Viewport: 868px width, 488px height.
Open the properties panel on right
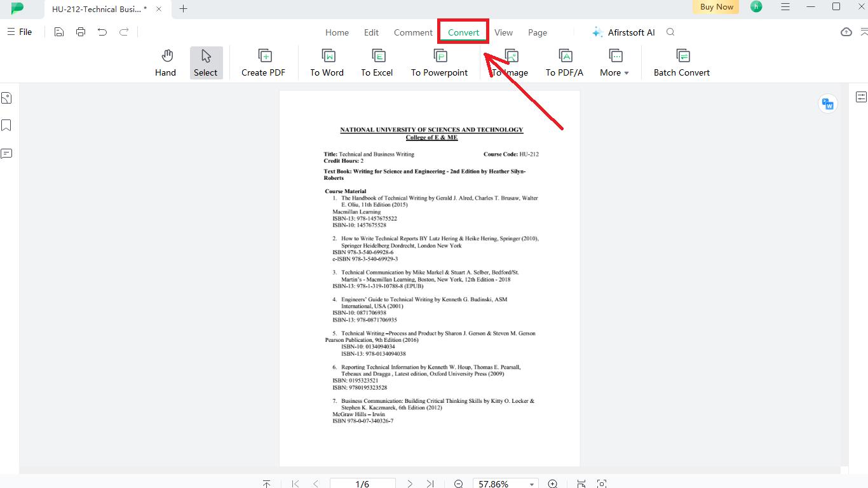pos(861,97)
